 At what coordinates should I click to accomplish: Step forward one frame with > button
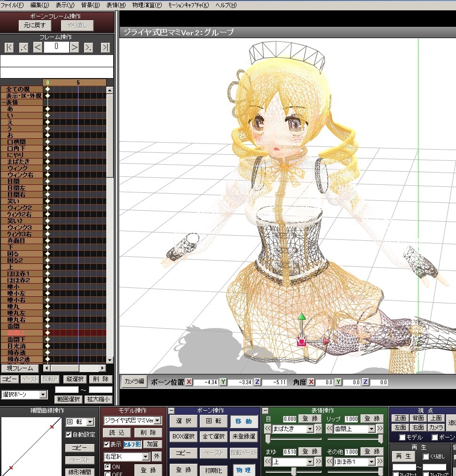coord(74,48)
